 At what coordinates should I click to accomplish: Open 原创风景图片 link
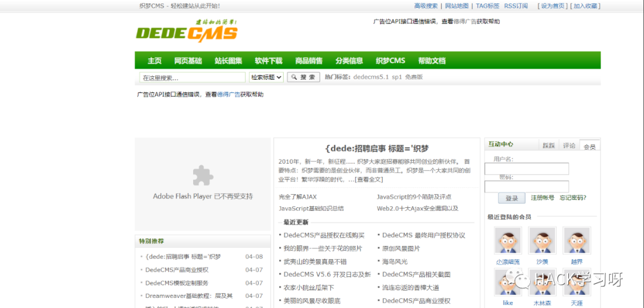click(x=401, y=248)
